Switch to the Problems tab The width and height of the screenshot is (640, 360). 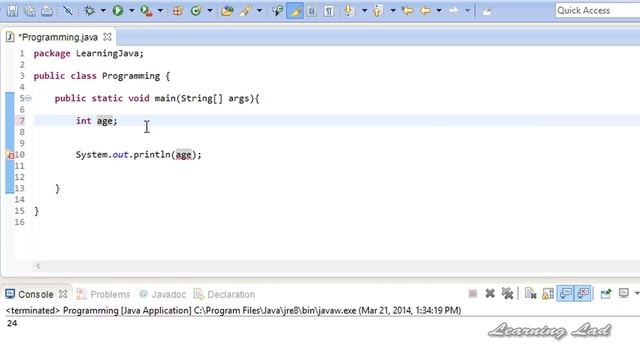coord(104,294)
